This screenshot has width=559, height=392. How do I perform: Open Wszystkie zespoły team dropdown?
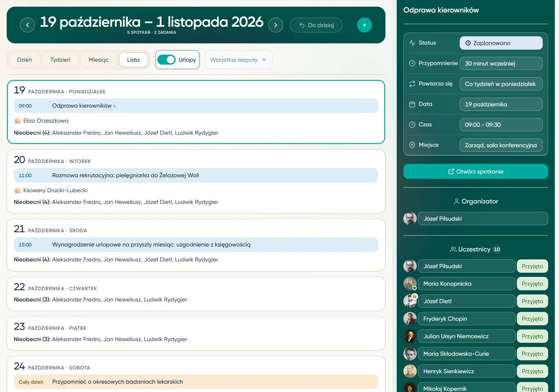239,60
